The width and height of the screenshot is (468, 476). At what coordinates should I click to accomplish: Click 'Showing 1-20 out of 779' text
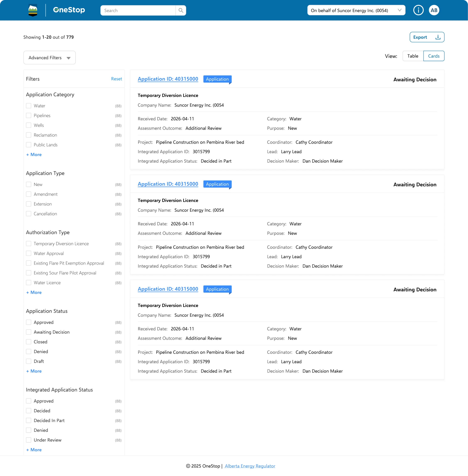click(48, 37)
